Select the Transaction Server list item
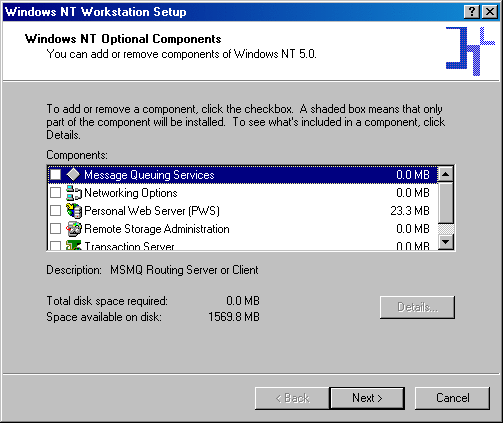This screenshot has height=423, width=503. click(x=129, y=246)
